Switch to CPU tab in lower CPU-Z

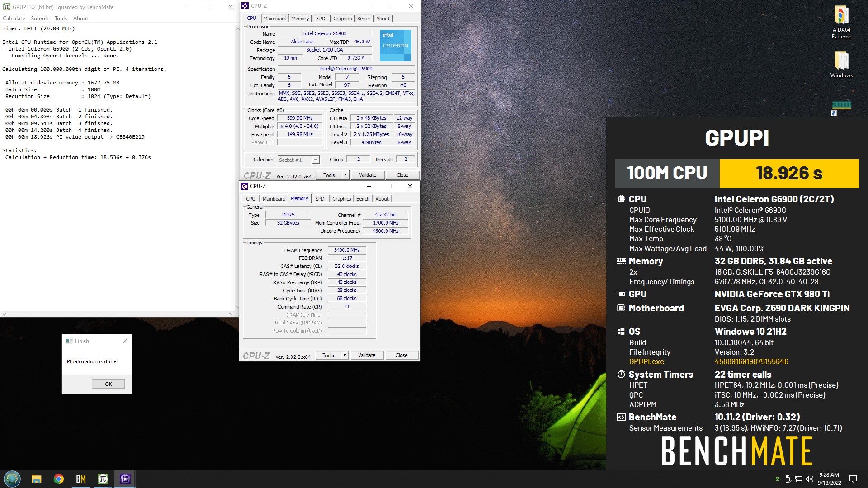tap(250, 199)
